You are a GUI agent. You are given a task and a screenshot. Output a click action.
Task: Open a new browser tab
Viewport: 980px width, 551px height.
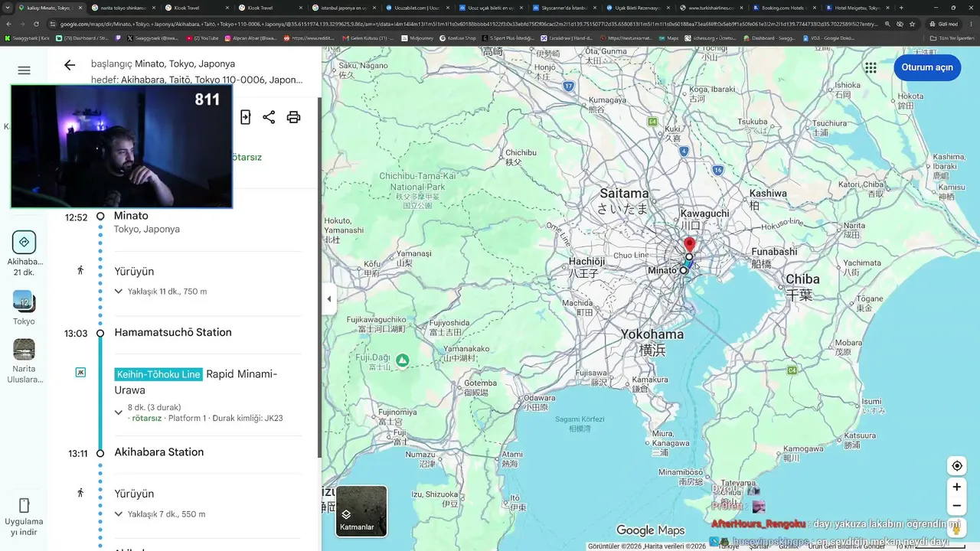tap(900, 8)
